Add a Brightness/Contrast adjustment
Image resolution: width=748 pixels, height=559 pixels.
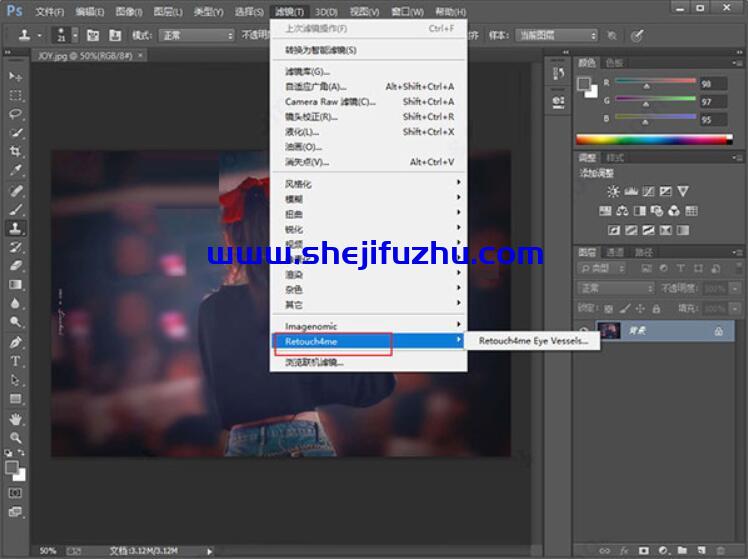click(x=613, y=192)
